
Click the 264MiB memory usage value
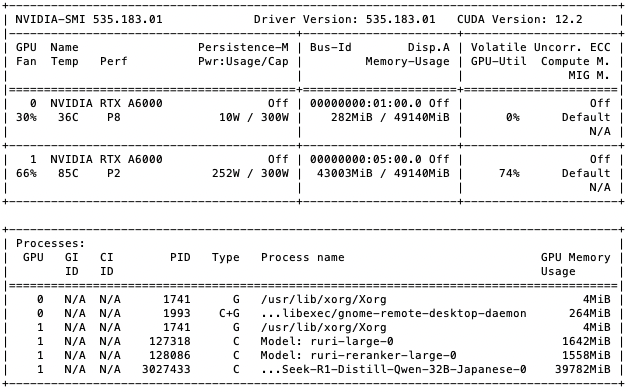pos(590,313)
